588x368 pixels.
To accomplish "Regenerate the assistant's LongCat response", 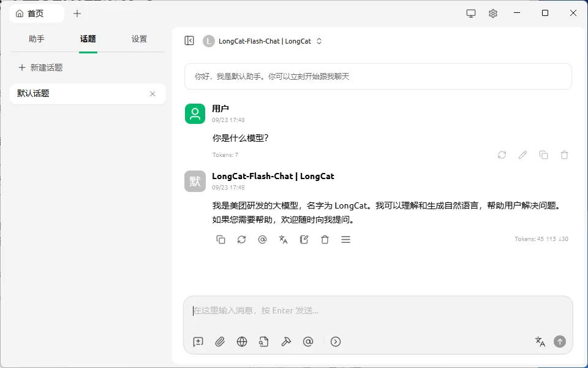I will pyautogui.click(x=241, y=240).
